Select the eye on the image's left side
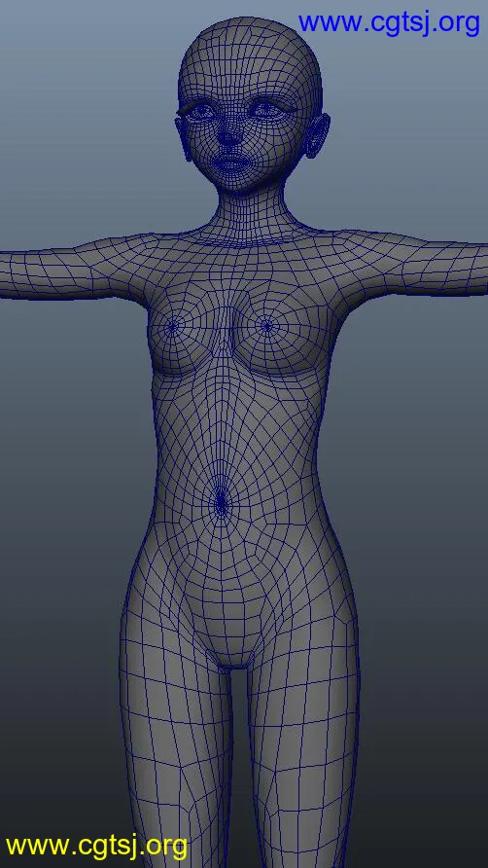The image size is (488, 868). [202, 112]
